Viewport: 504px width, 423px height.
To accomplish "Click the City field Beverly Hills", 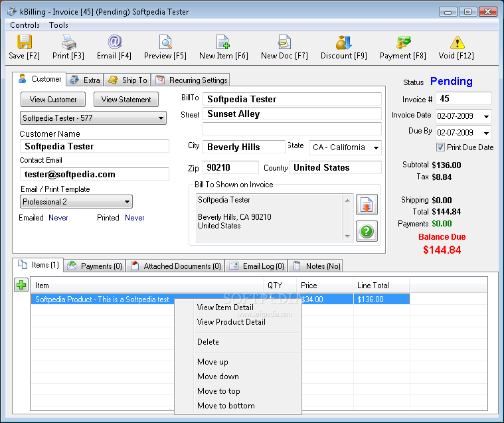I will 244,147.
